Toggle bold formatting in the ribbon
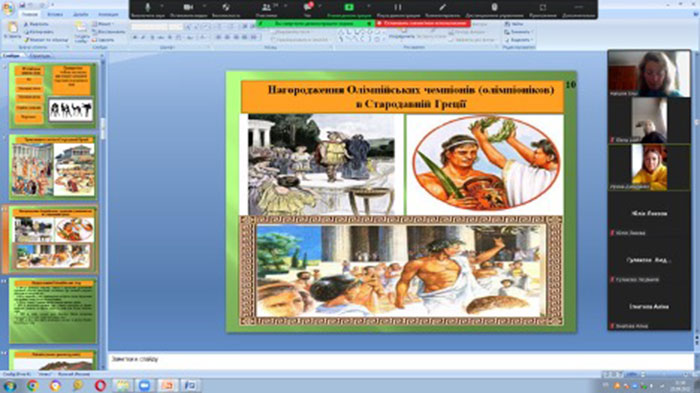 tap(135, 38)
